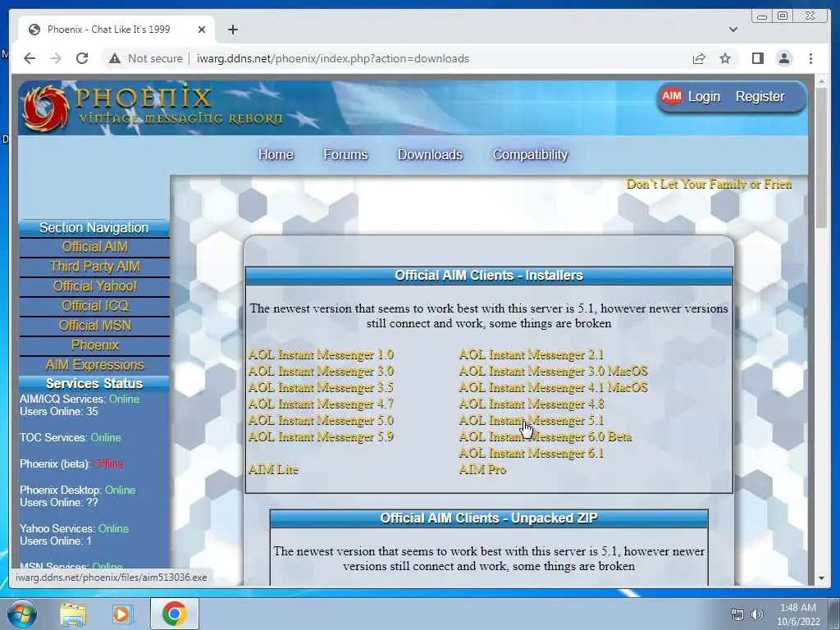The image size is (840, 630).
Task: Click the red Offline status for Phoenix (beta)
Action: pyautogui.click(x=109, y=464)
